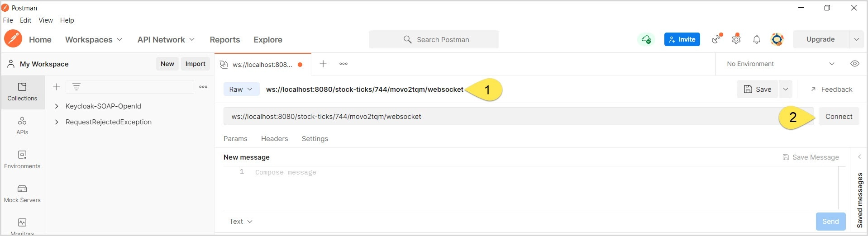
Task: Click the blue Invite button
Action: tap(682, 39)
